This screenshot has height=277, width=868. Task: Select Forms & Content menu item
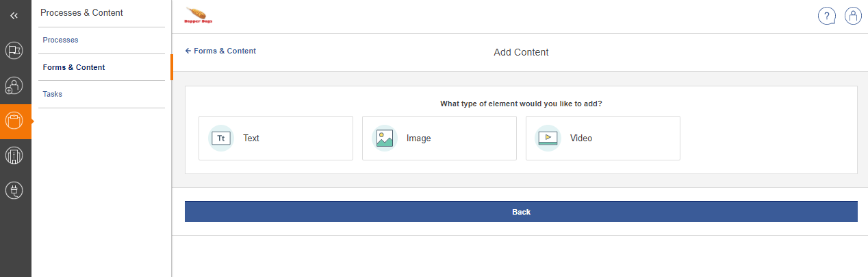(74, 67)
